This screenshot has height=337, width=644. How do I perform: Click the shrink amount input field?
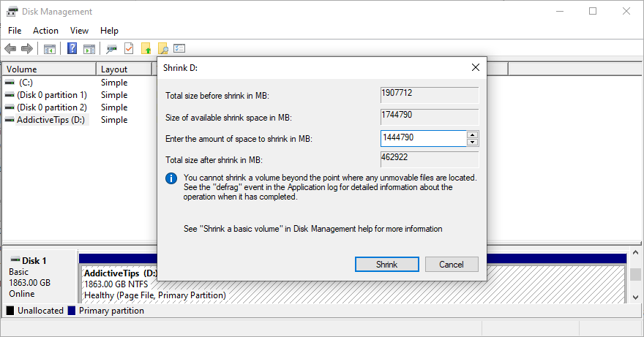pyautogui.click(x=423, y=138)
